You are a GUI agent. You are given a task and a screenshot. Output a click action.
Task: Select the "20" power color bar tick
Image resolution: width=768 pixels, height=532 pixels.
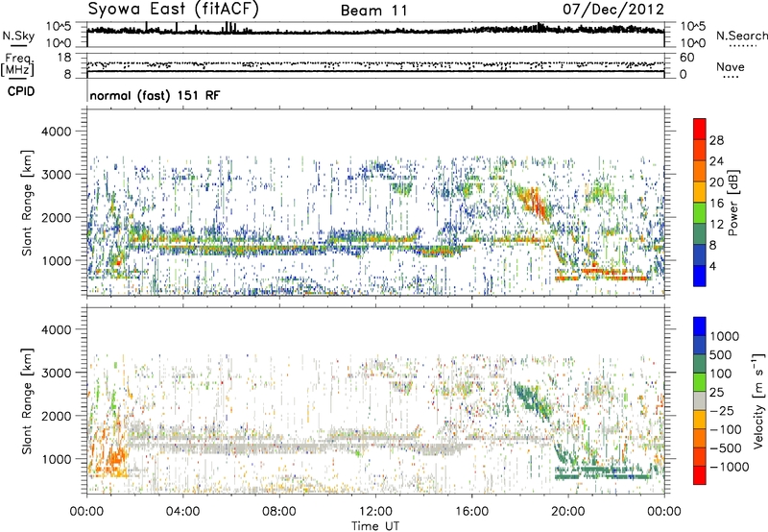(x=716, y=182)
